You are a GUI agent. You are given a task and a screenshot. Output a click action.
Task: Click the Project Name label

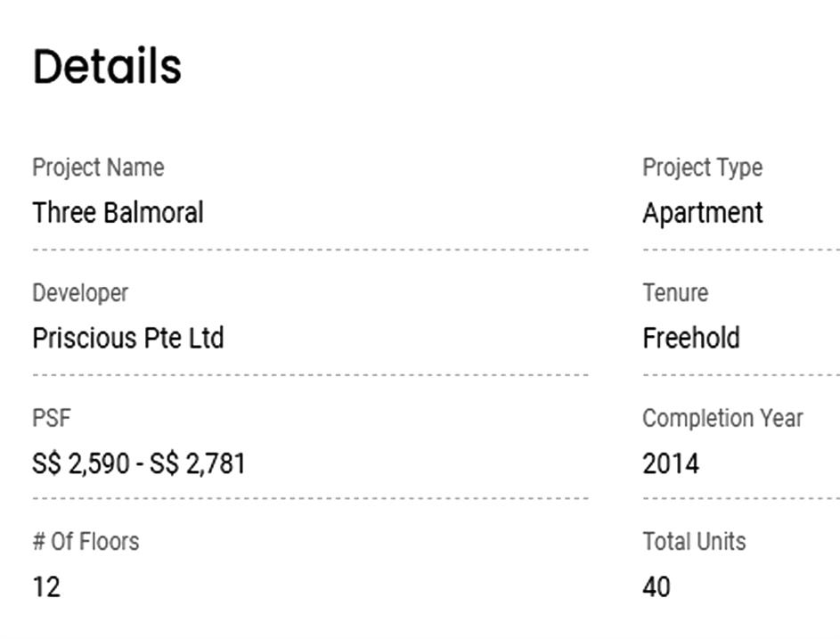coord(98,168)
